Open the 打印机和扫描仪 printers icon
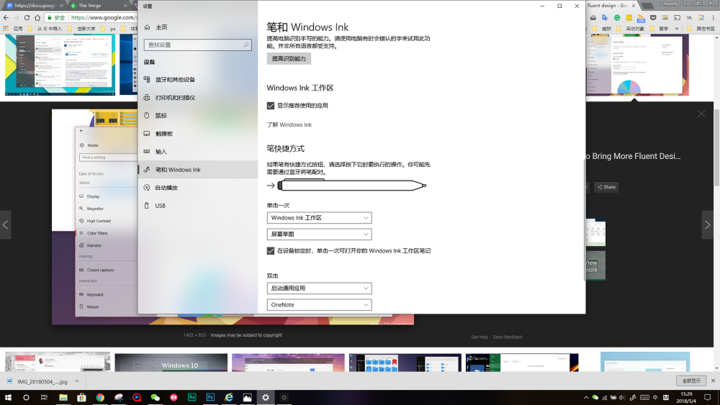 tap(147, 97)
